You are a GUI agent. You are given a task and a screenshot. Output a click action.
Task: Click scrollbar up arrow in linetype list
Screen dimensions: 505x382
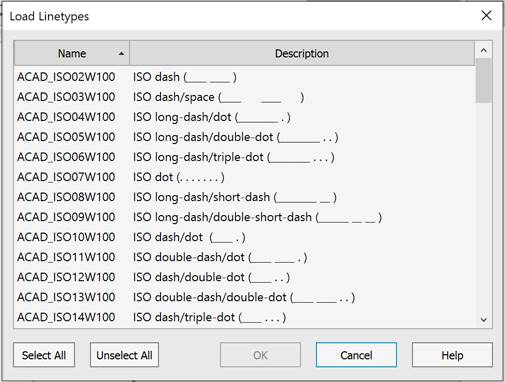[484, 50]
